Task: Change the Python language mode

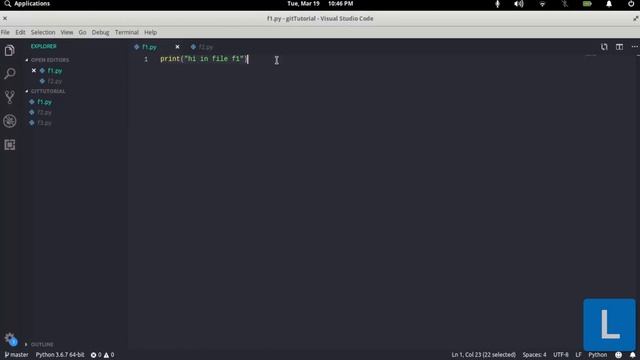Action: pos(598,355)
